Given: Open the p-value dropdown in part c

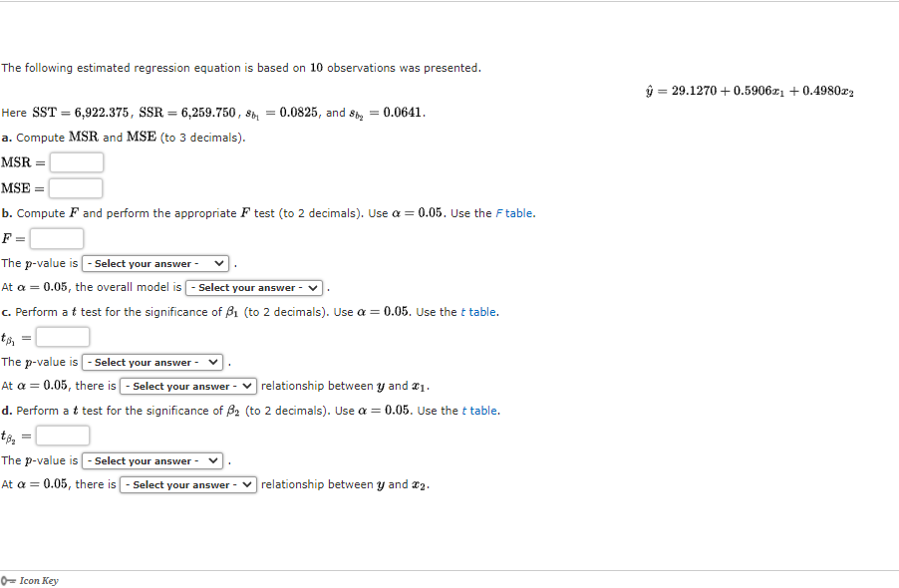Looking at the screenshot, I should 151,362.
